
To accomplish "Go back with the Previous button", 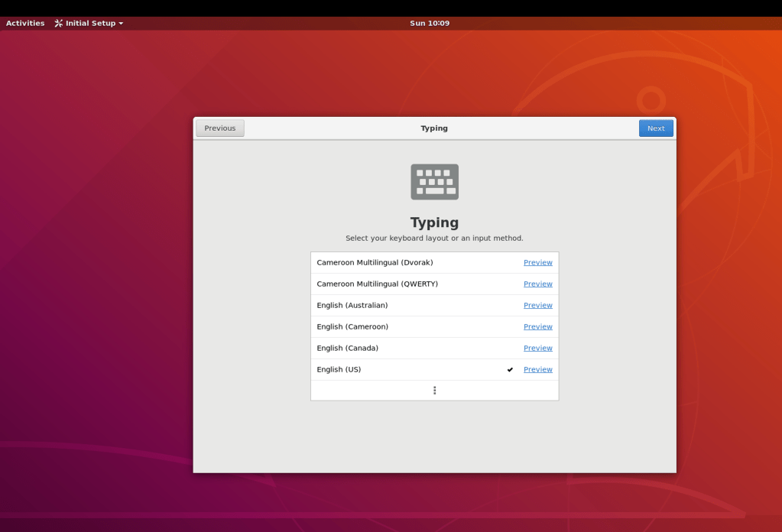I will tap(220, 128).
